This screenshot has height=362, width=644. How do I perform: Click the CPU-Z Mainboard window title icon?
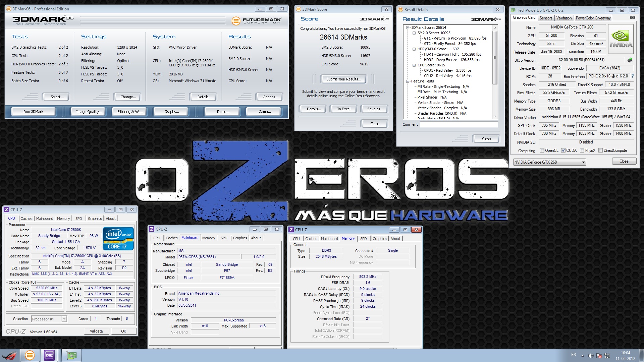(152, 229)
